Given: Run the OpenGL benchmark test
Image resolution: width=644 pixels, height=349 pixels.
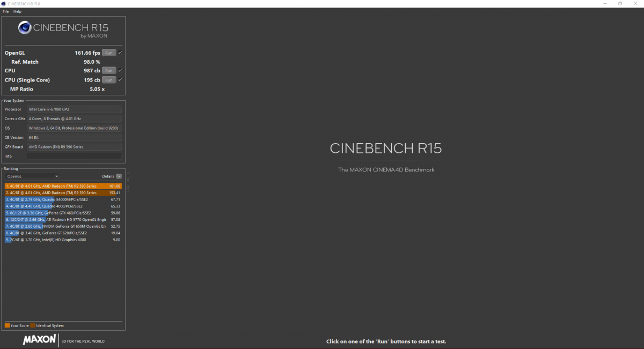Looking at the screenshot, I should pos(109,53).
